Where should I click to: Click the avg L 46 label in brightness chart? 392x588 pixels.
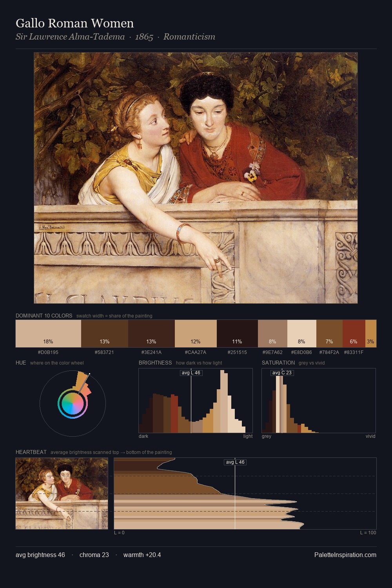click(x=191, y=373)
